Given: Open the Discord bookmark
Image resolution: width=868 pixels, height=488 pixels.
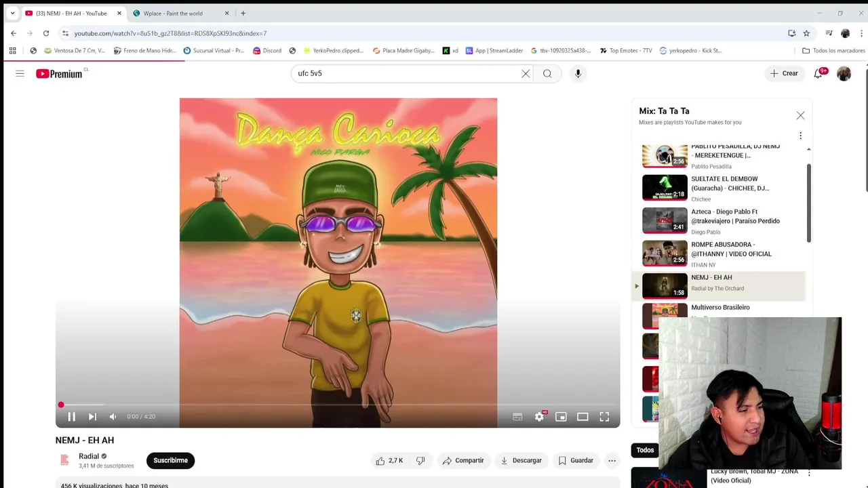Looking at the screenshot, I should [x=267, y=51].
